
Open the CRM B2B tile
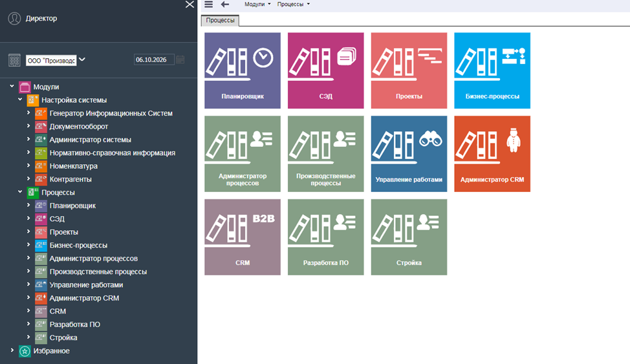pyautogui.click(x=243, y=237)
